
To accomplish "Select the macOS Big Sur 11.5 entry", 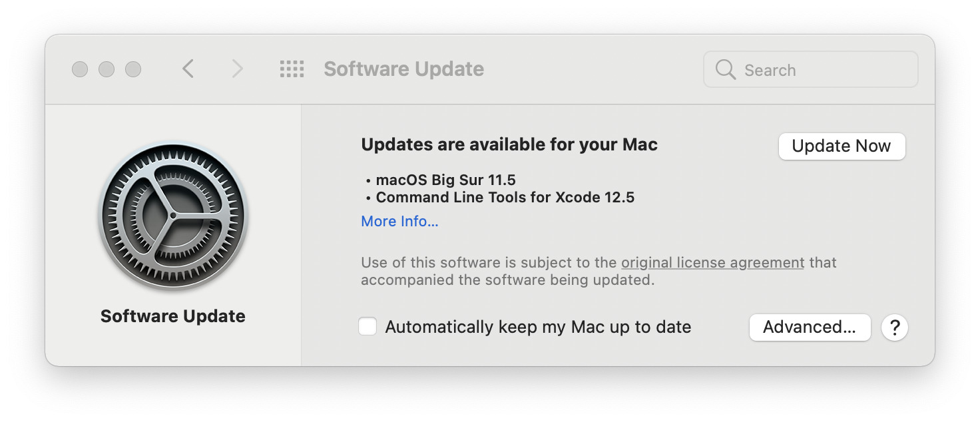I will (x=445, y=180).
